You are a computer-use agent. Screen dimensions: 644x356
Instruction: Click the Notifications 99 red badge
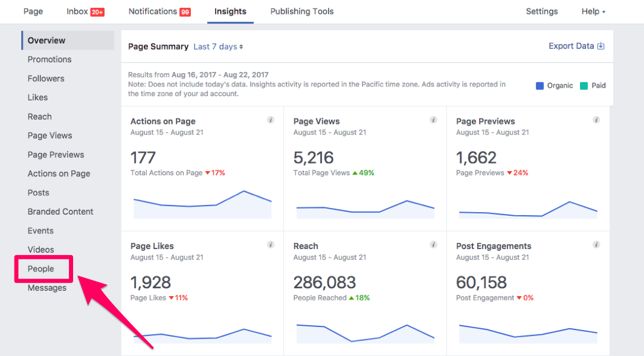coord(185,12)
